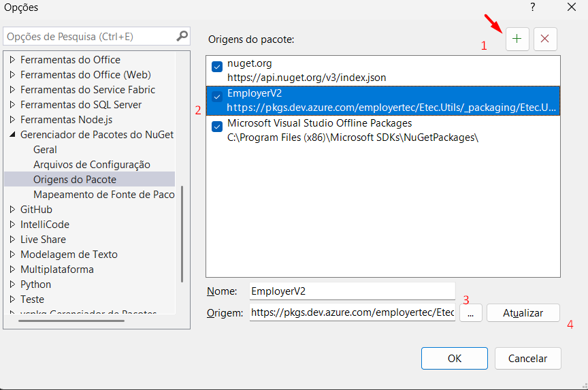
Task: Open Arquivos de Configuração page
Action: pos(91,165)
